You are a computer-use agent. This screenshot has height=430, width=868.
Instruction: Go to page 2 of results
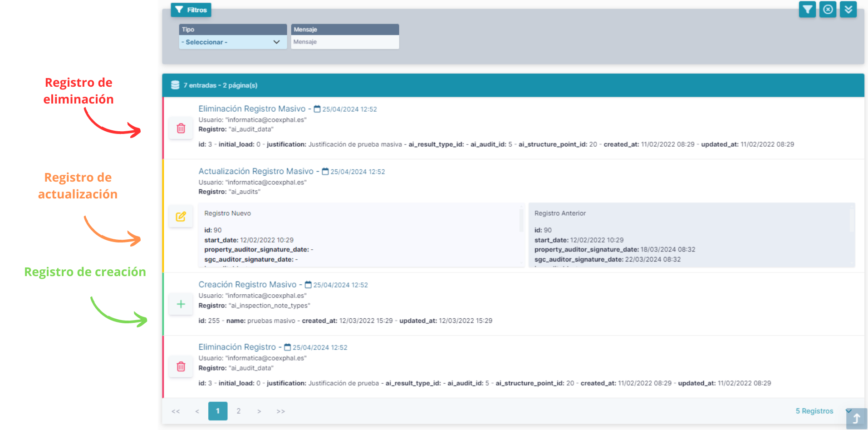(x=238, y=411)
